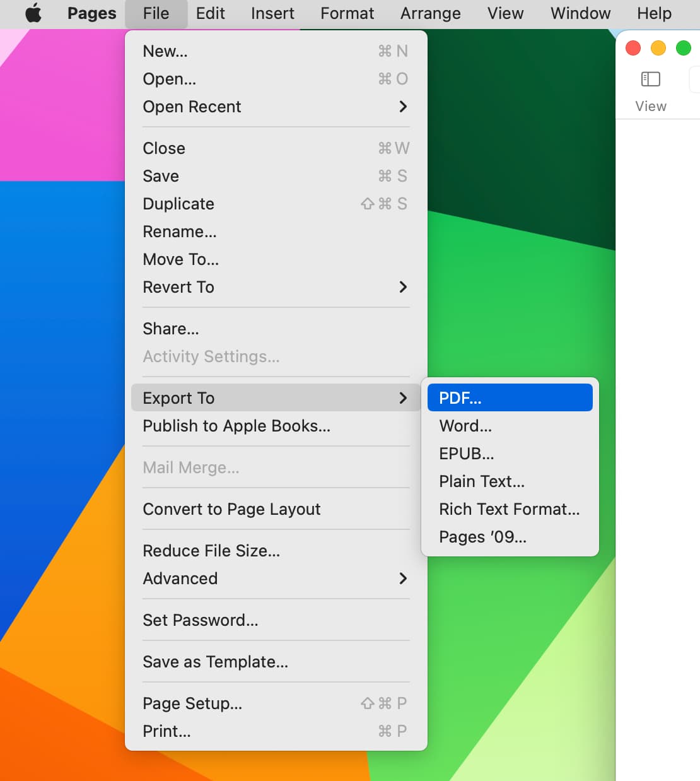This screenshot has height=781, width=700.
Task: Expand the Open Recent submenu
Action: tap(276, 107)
